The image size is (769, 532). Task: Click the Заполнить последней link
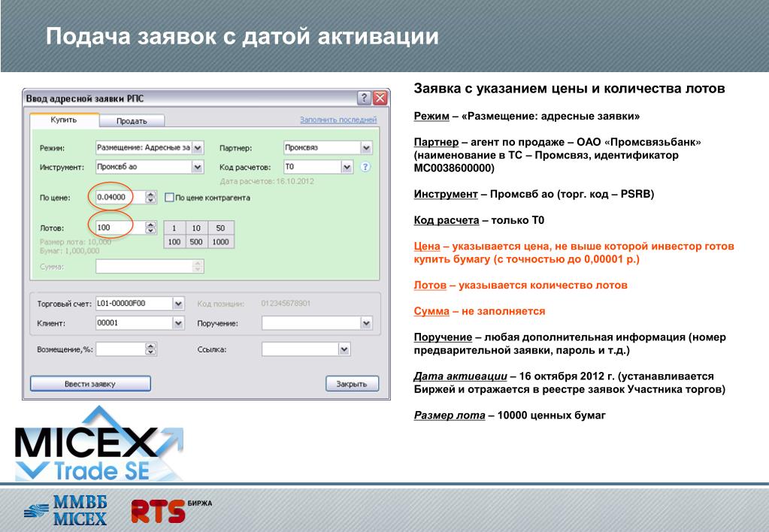point(338,119)
